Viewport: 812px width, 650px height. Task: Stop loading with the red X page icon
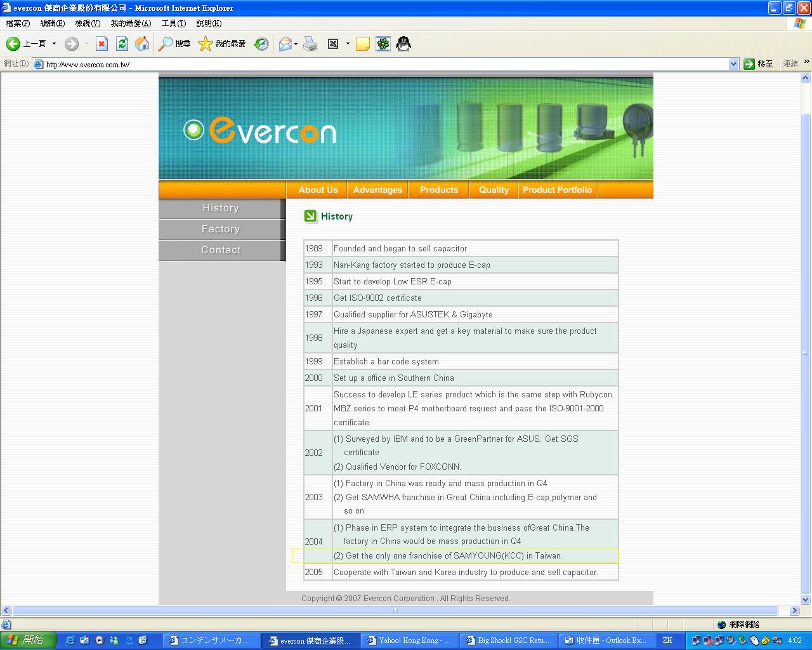[101, 44]
